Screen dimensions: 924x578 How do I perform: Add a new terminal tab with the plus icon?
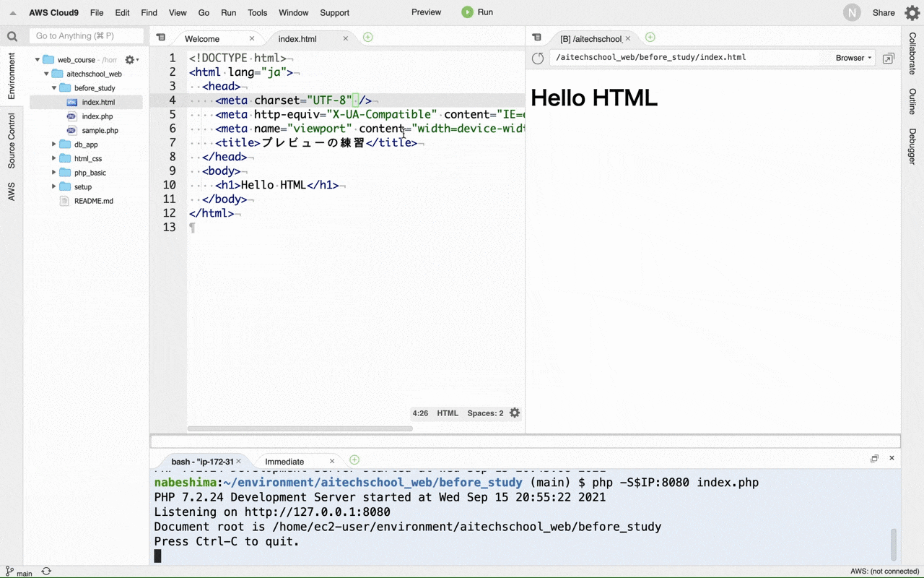[x=354, y=460]
